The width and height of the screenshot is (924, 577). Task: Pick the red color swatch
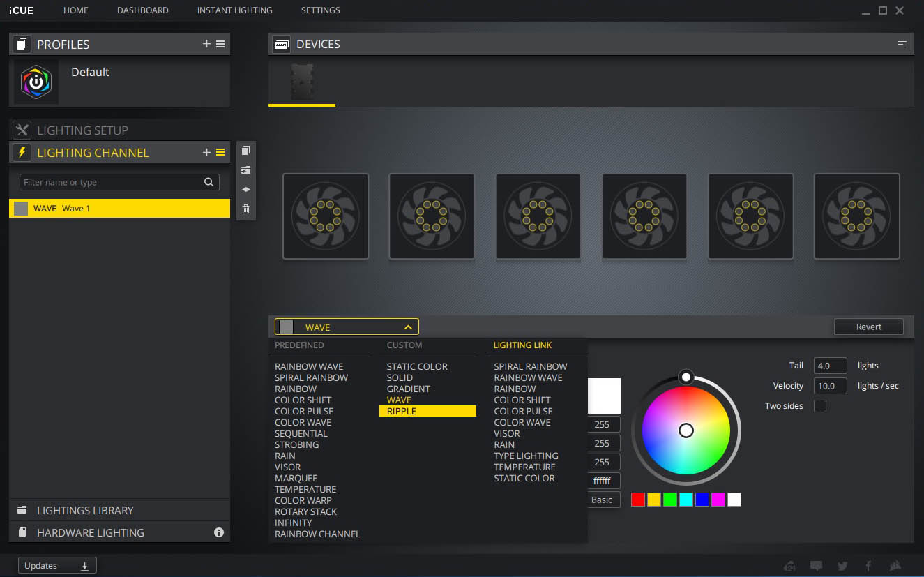pyautogui.click(x=637, y=500)
